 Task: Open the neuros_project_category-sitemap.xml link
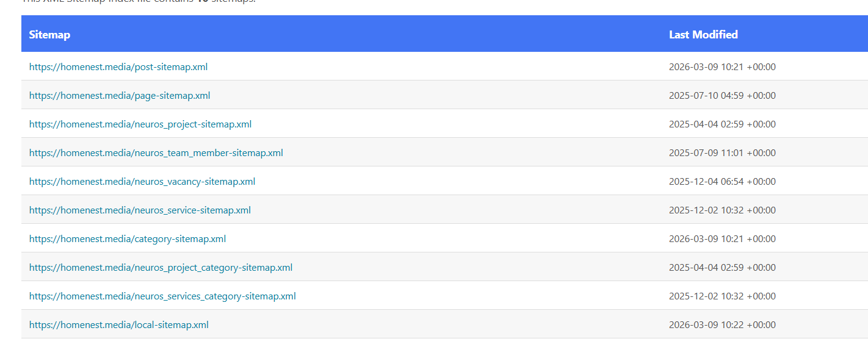pyautogui.click(x=161, y=267)
